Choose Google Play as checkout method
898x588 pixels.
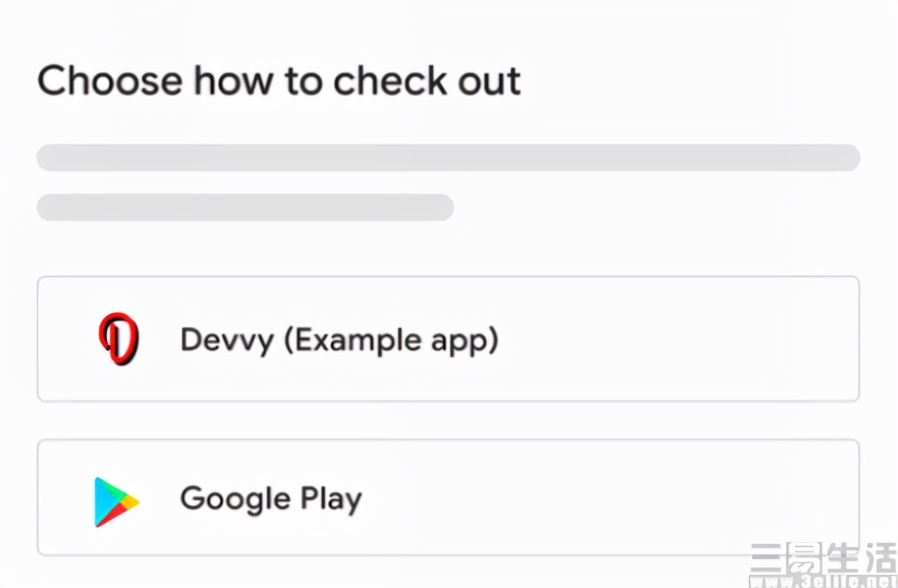pos(448,497)
